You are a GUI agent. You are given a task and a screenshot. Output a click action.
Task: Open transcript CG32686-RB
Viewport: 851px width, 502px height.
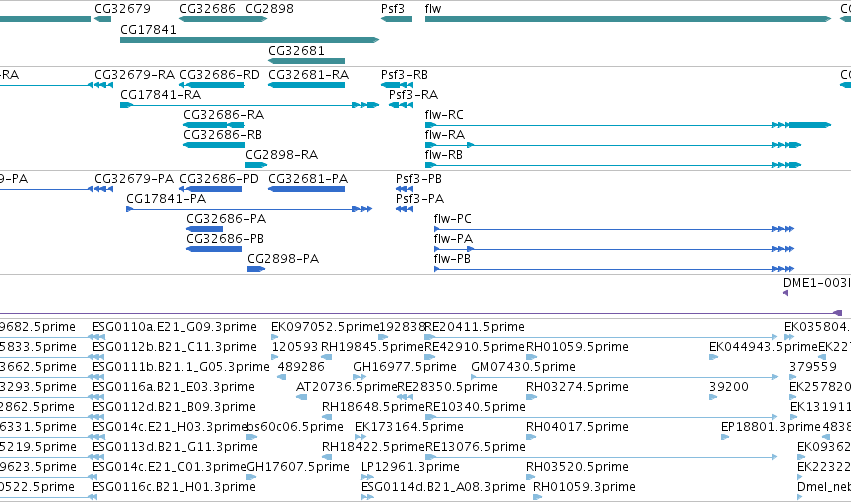coord(223,135)
